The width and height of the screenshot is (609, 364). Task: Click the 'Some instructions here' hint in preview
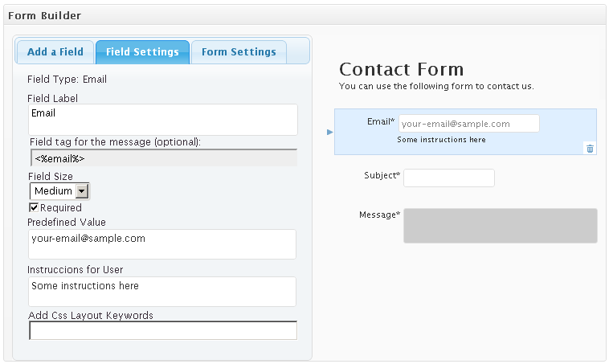click(x=441, y=140)
